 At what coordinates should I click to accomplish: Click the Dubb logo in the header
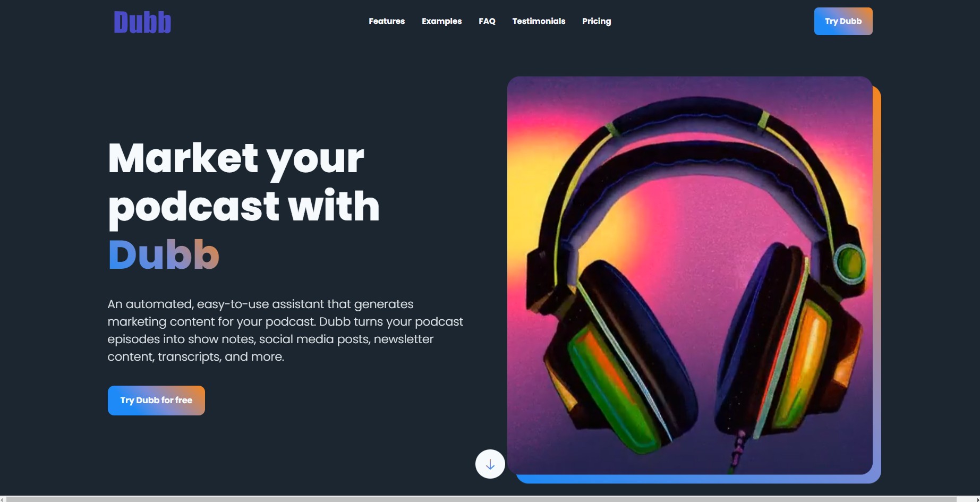click(x=142, y=22)
